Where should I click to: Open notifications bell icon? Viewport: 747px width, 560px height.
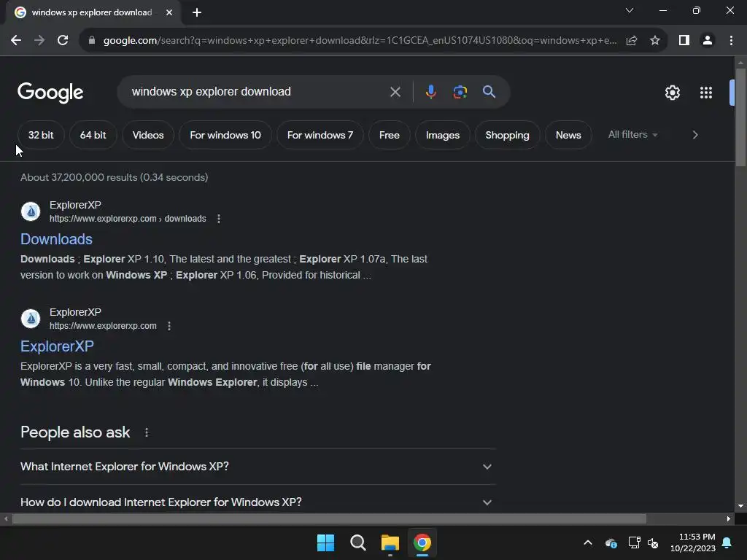pos(727,542)
